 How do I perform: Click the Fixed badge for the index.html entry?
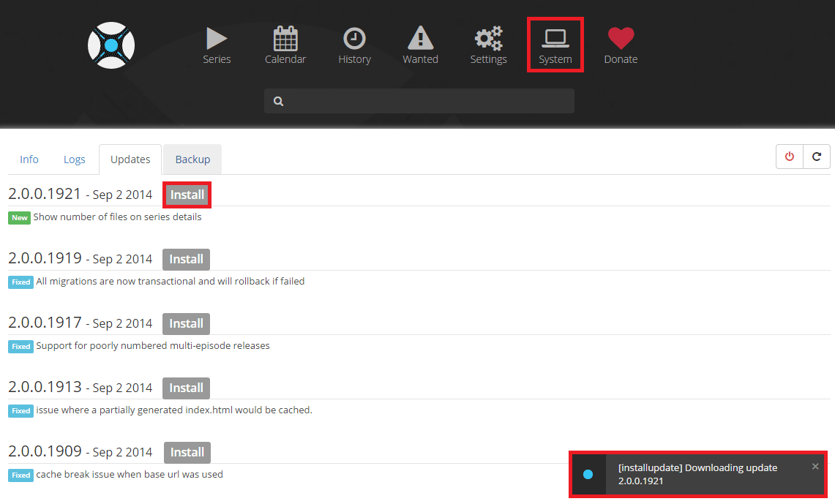[20, 411]
